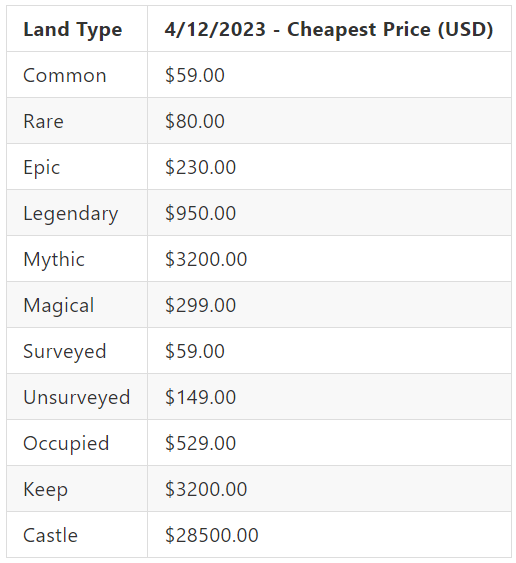Click the $299.00 Magical price
The height and width of the screenshot is (563, 516).
200,306
